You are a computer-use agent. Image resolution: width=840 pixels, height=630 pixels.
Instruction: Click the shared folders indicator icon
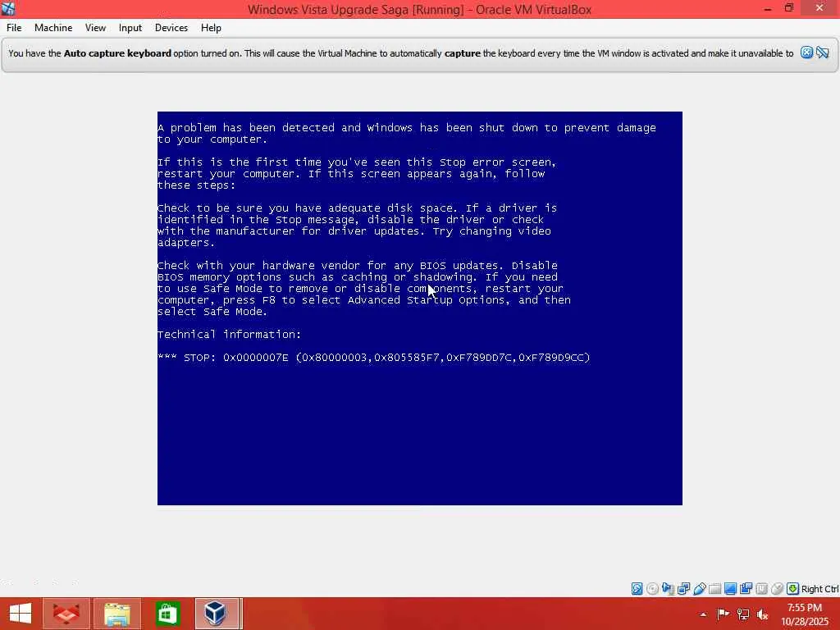pyautogui.click(x=714, y=589)
